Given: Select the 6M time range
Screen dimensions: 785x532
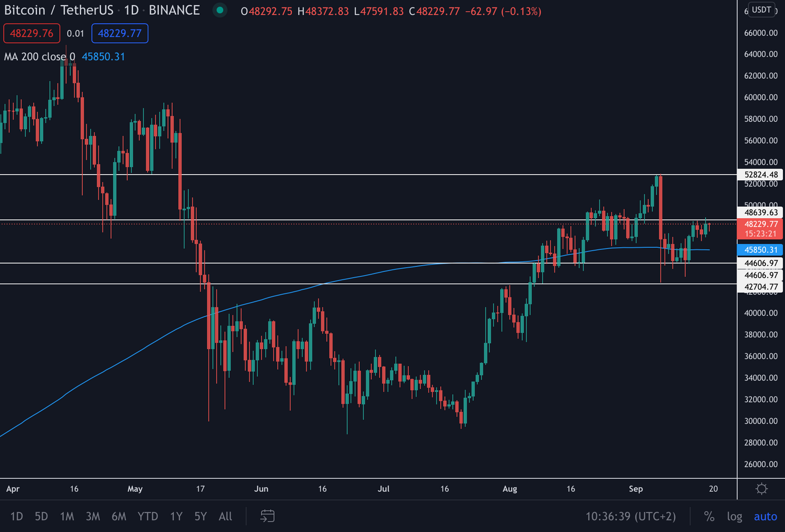Looking at the screenshot, I should pos(119,516).
